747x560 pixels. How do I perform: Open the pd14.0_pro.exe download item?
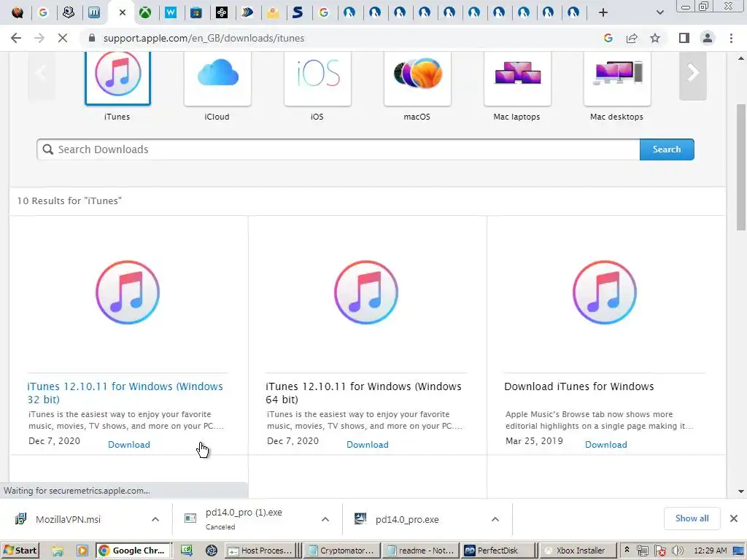click(407, 519)
